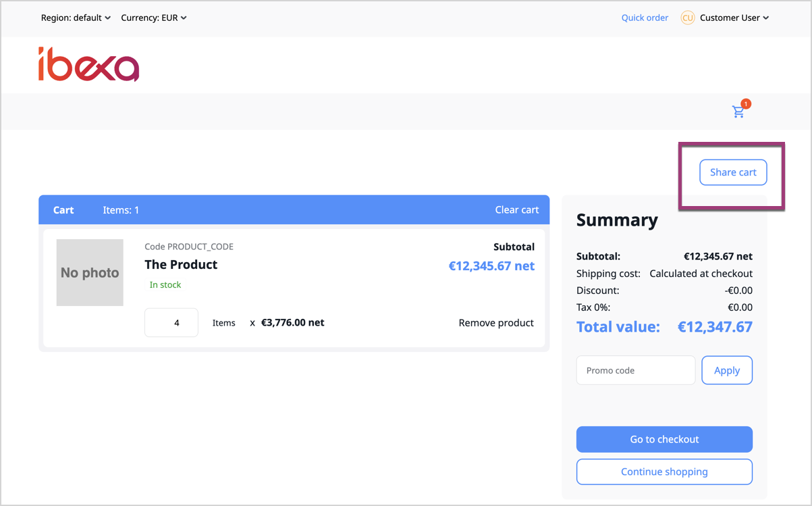
Task: Apply the promo code
Action: click(726, 370)
